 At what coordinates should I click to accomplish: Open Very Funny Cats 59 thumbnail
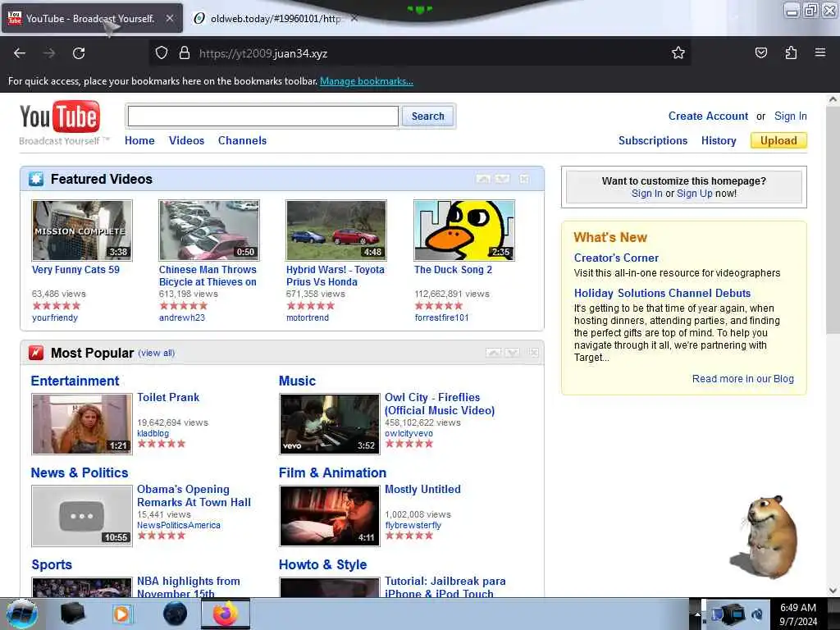point(81,231)
